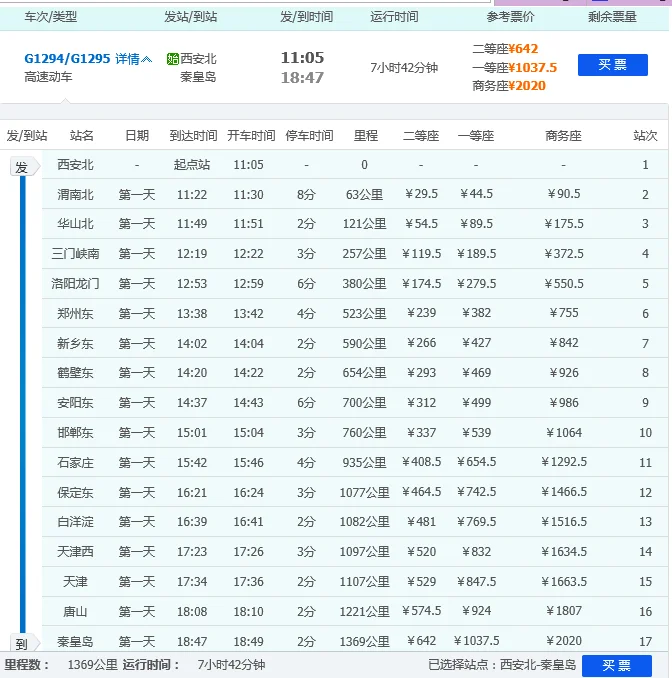Select the 郑州东 station name
The width and height of the screenshot is (672, 678).
coord(75,313)
